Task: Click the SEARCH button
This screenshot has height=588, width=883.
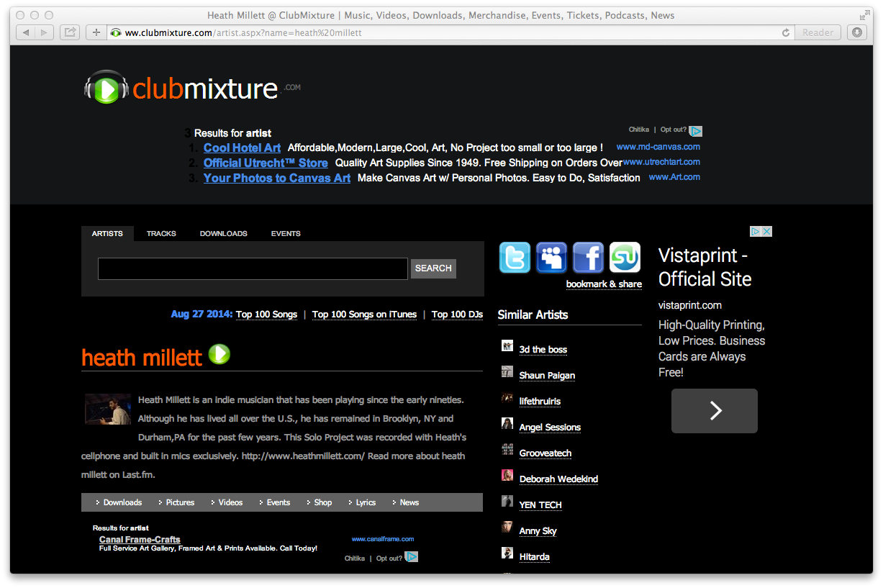Action: tap(433, 268)
